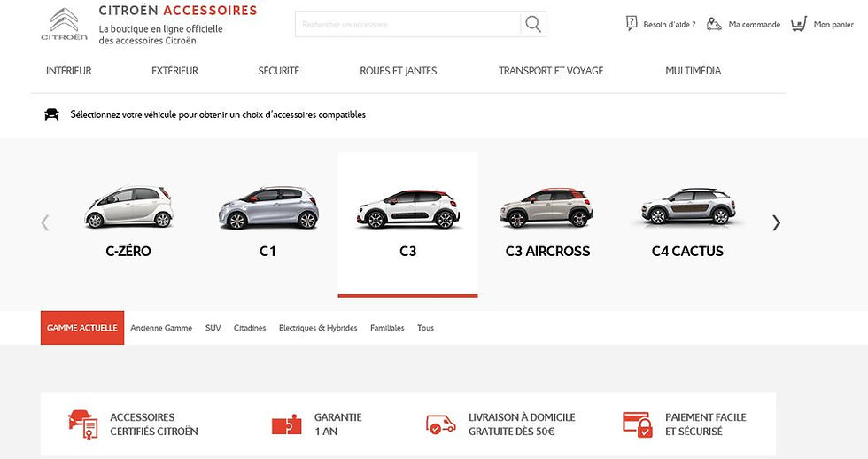
Task: Open the Extérieur menu
Action: click(x=175, y=71)
